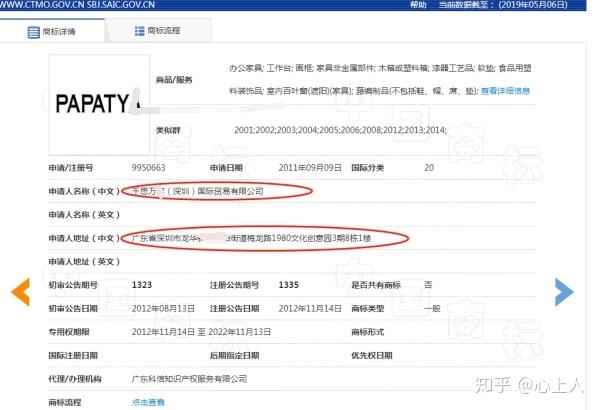600x410 pixels.
Task: Select international class value 20
Action: click(429, 168)
